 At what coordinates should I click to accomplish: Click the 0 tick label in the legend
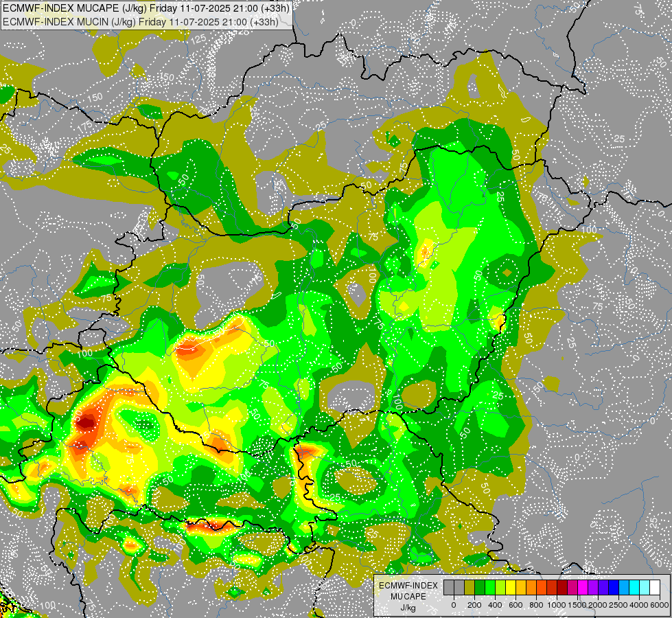click(x=454, y=605)
